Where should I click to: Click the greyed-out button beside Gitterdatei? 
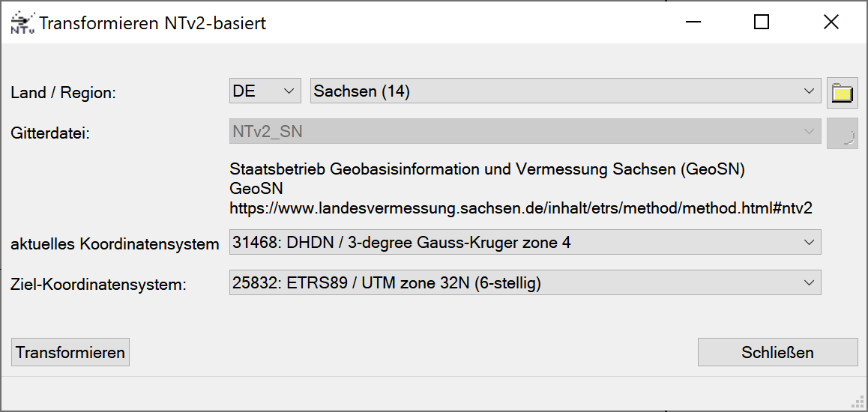tap(843, 133)
